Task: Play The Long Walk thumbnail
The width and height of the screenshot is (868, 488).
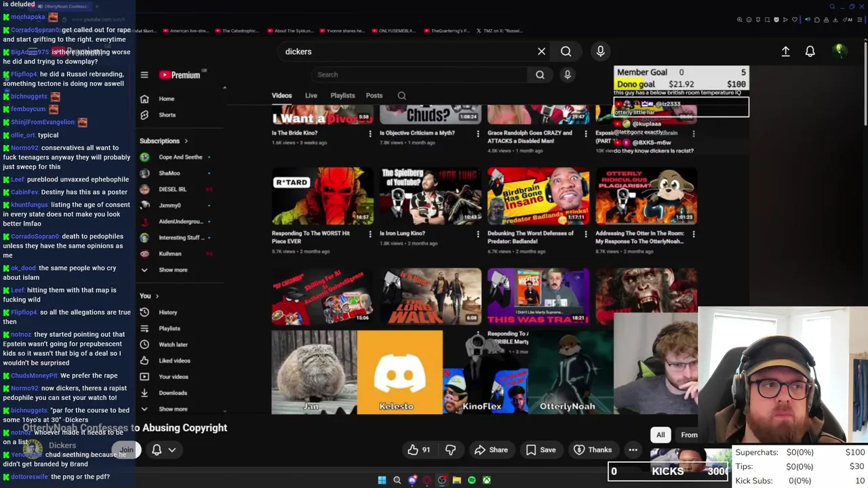Action: click(x=430, y=296)
